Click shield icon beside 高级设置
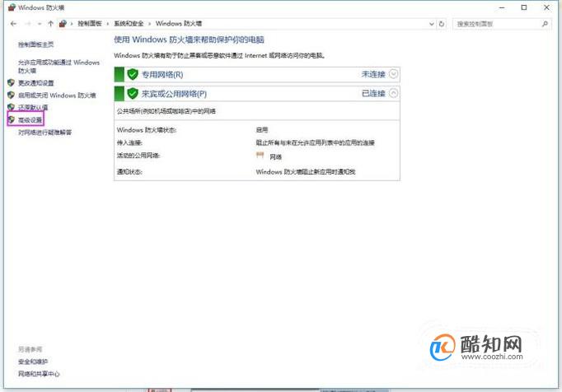Screen dimensions: 562x392 click(x=11, y=119)
